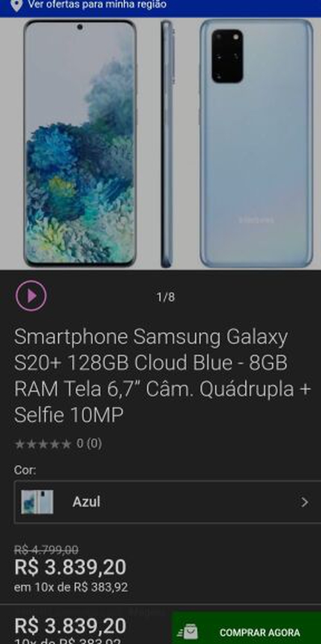321x644 pixels.
Task: Click the Galaxy S20+ product title
Action: click(x=162, y=377)
